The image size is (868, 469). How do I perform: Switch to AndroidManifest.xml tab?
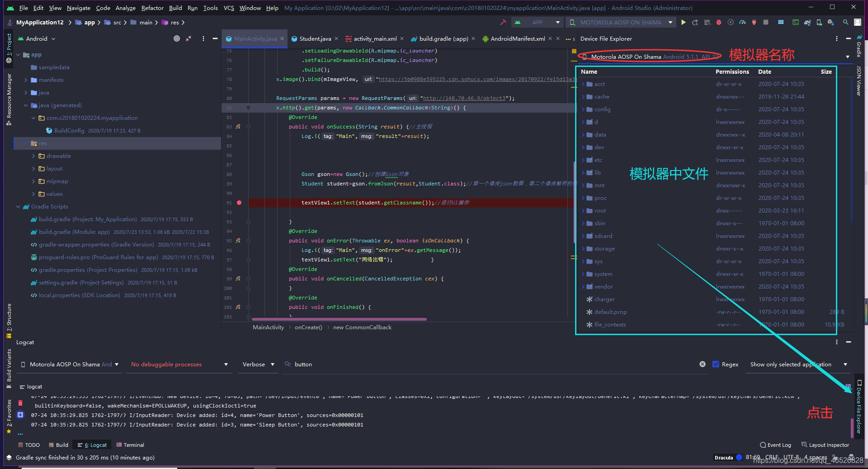[518, 38]
